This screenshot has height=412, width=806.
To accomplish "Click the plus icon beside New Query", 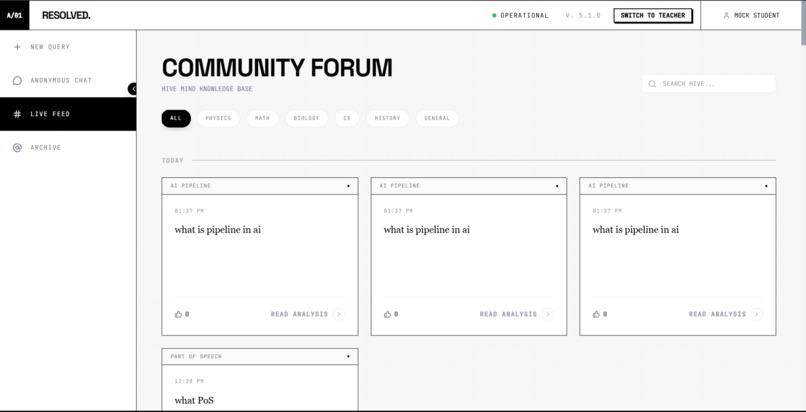I will click(17, 47).
